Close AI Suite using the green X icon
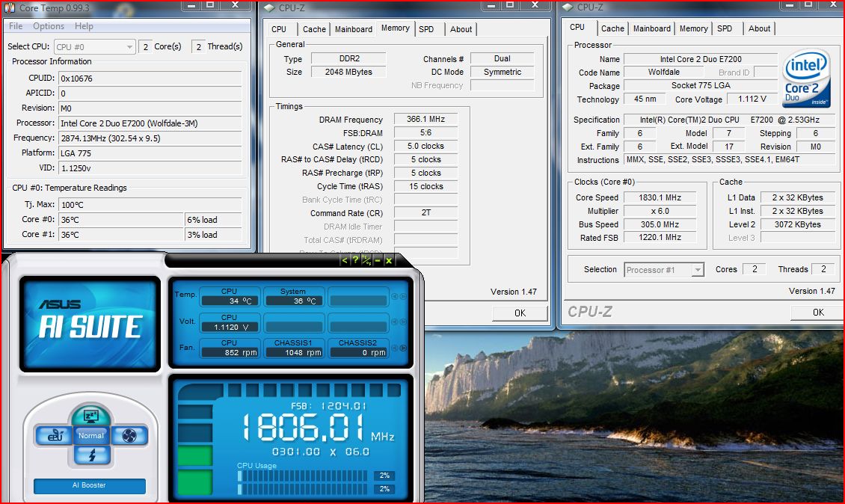 tap(388, 259)
